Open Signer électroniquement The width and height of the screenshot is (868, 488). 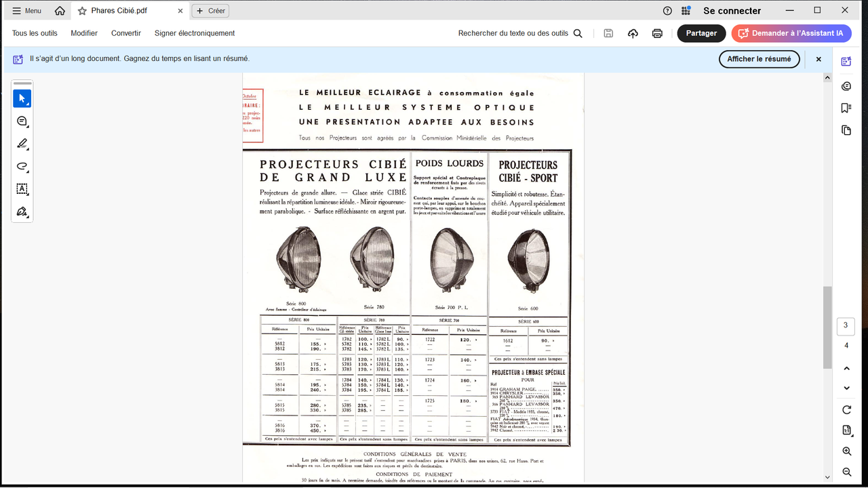click(x=195, y=33)
